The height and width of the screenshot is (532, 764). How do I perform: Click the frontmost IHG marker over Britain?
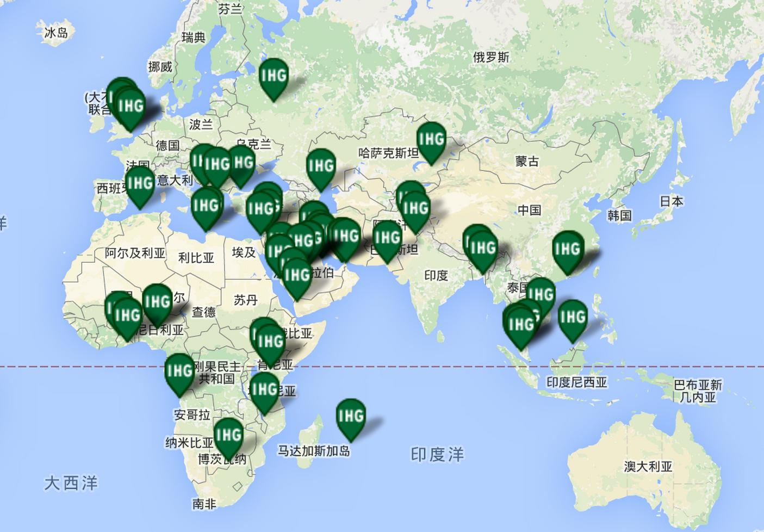131,109
